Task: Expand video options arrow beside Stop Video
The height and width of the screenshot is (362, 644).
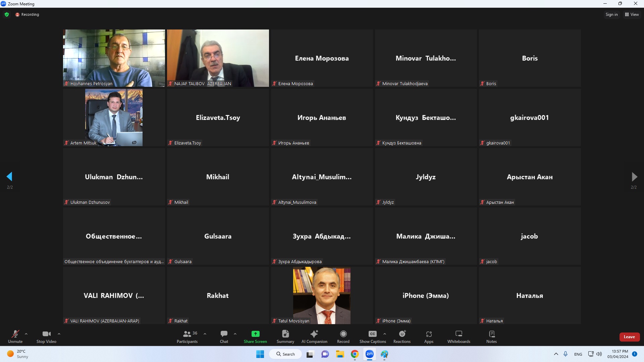Action: 59,334
